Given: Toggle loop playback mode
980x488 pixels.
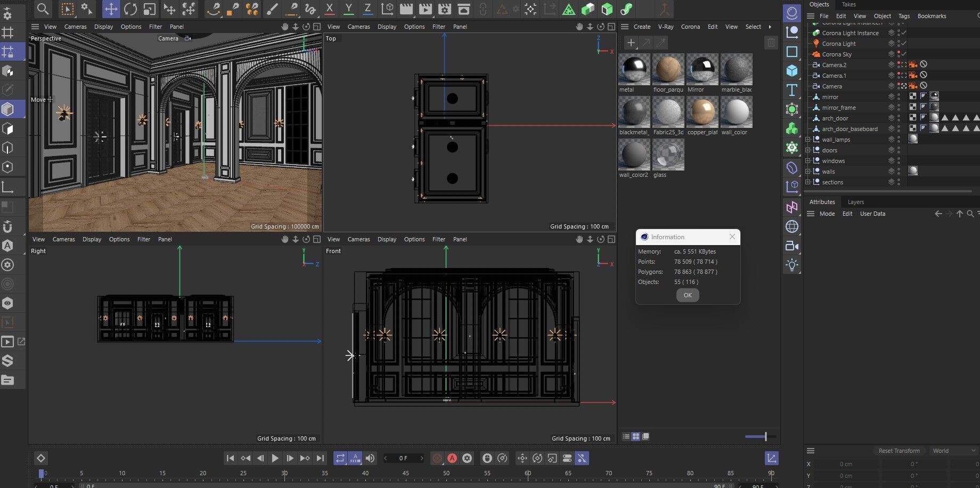Looking at the screenshot, I should click(x=340, y=458).
